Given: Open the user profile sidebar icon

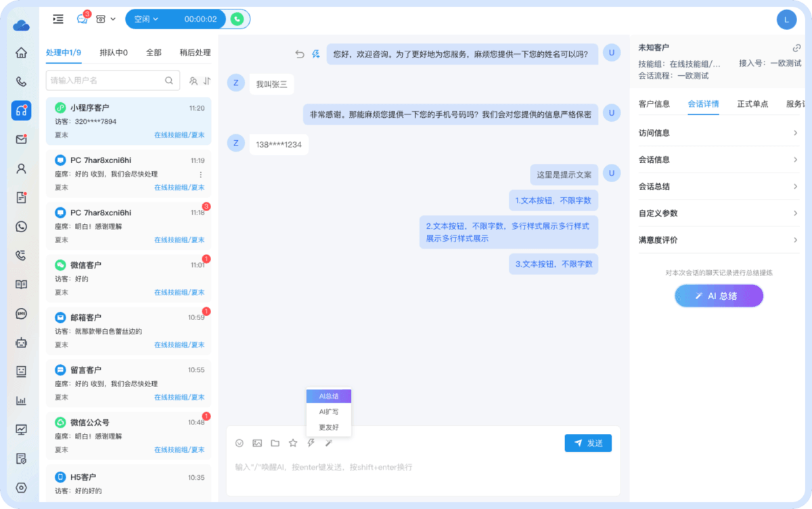Looking at the screenshot, I should (21, 169).
